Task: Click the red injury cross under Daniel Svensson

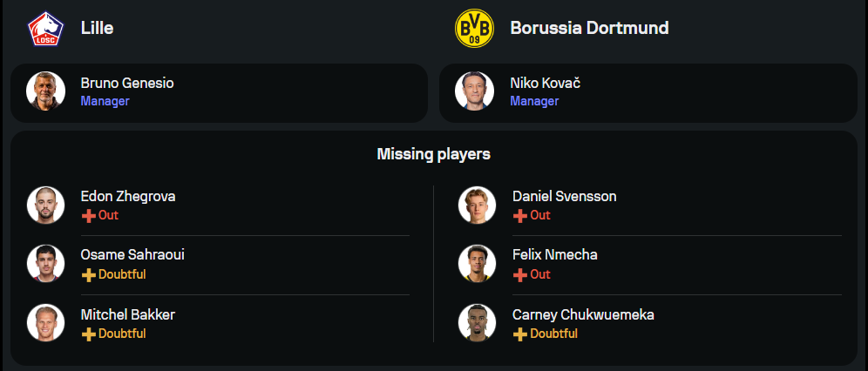Action: (520, 215)
